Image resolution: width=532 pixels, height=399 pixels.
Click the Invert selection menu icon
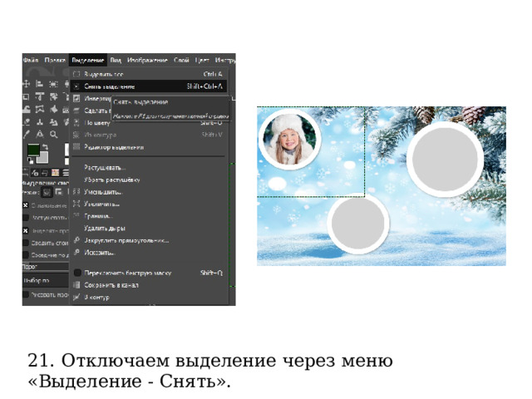pos(76,98)
